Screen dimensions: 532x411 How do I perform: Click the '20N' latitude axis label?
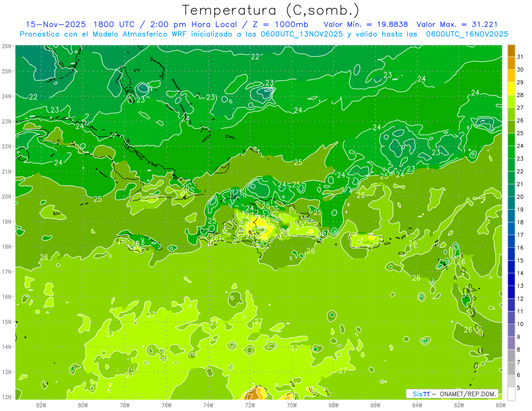click(x=7, y=196)
